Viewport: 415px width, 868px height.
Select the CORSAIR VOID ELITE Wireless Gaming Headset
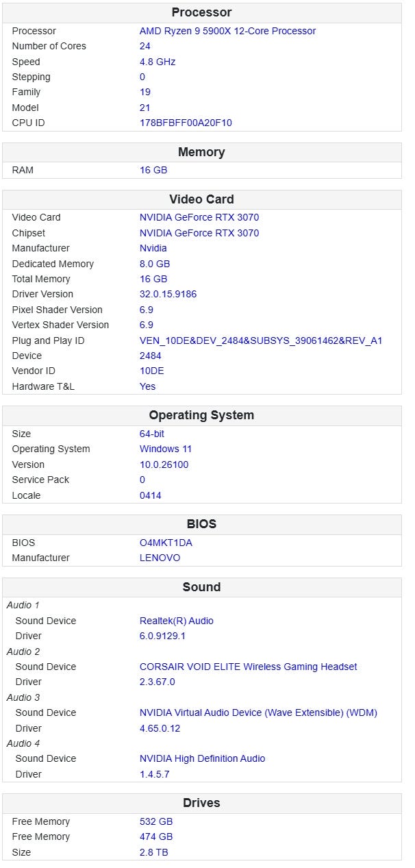click(x=248, y=667)
